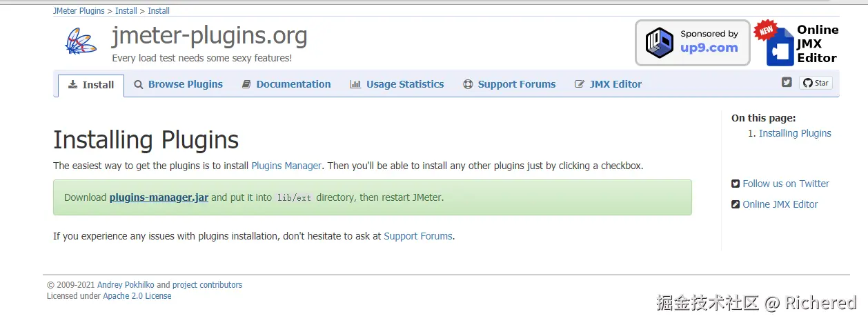Click the lib/ext code text

click(294, 197)
